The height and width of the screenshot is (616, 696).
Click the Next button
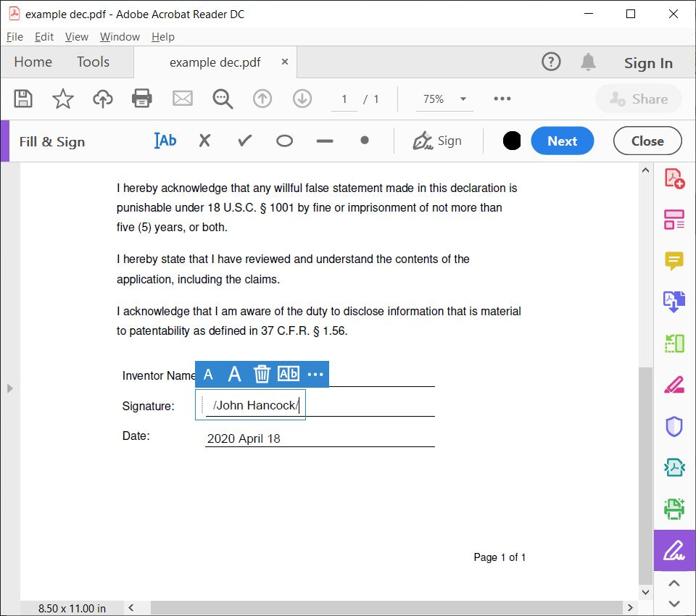coord(563,141)
